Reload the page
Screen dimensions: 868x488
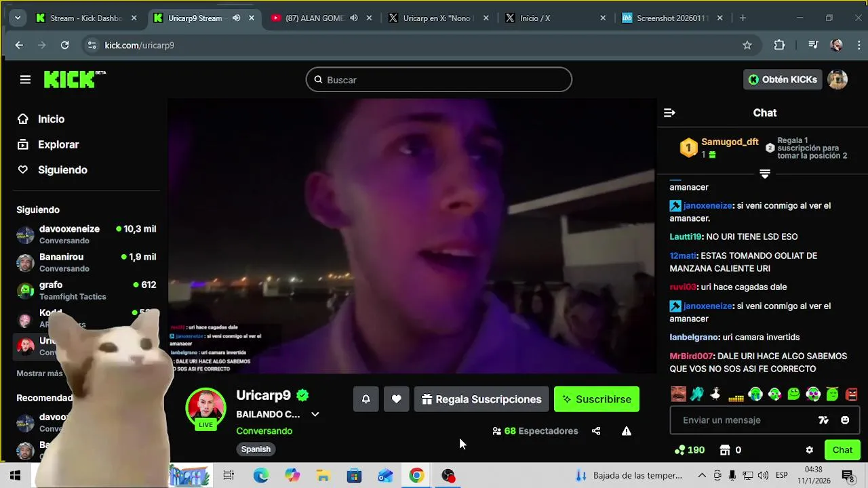coord(64,45)
